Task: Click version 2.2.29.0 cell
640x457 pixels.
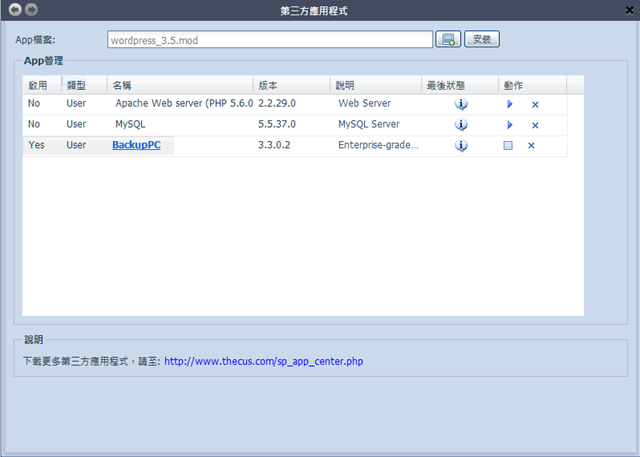Action: point(277,103)
